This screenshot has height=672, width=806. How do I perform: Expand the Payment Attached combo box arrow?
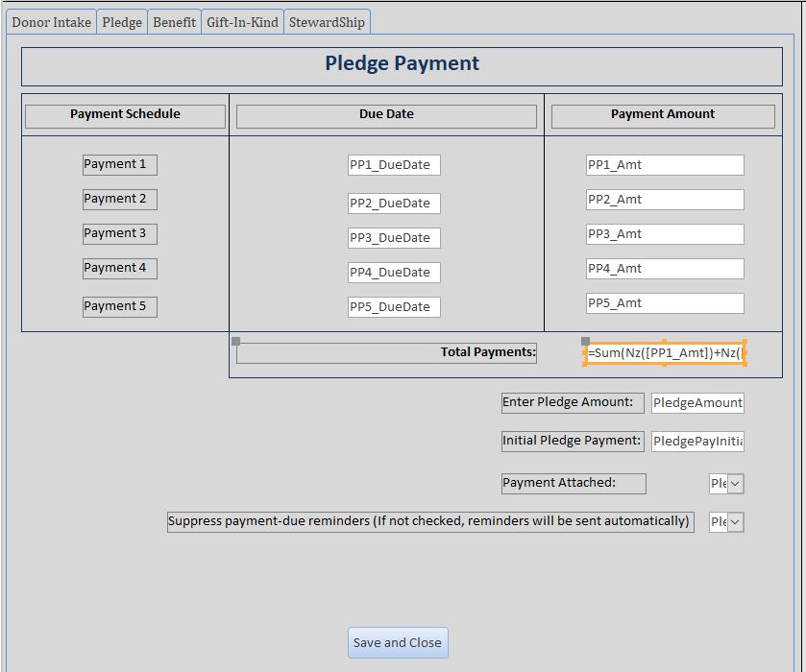coord(736,484)
